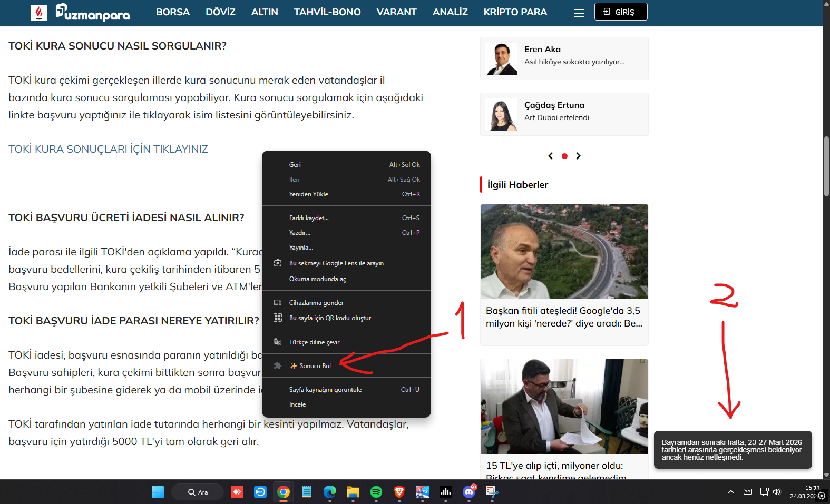The height and width of the screenshot is (504, 830).
Task: Open Microsoft Edge from the taskbar
Action: coord(330,492)
